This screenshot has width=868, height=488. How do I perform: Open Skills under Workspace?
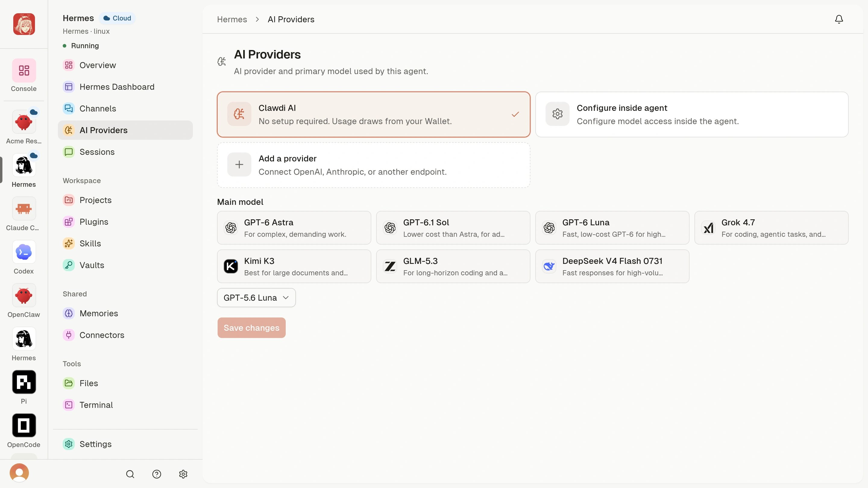point(125,243)
